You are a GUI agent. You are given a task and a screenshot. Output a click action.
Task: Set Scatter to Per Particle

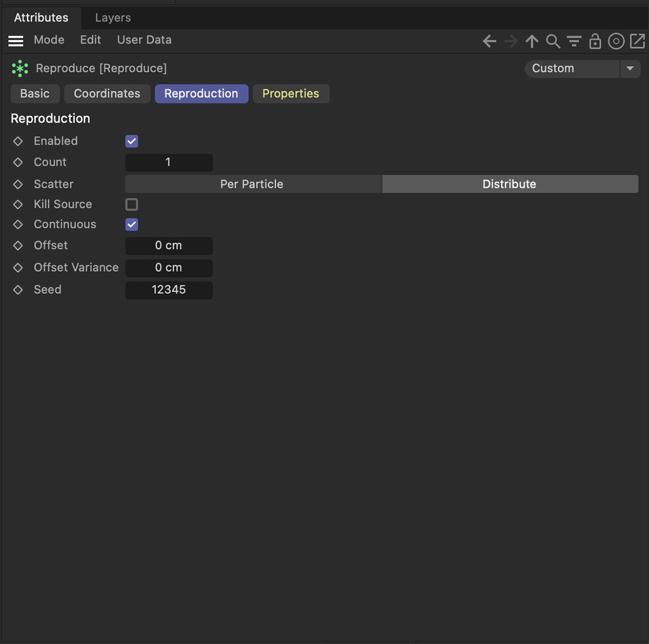(x=252, y=184)
